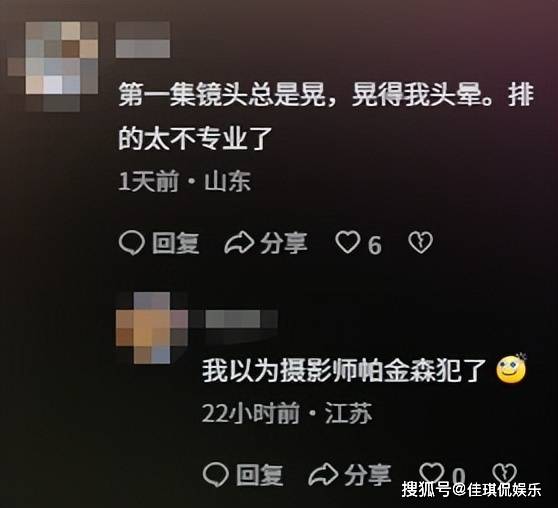Open the first commenter's pixelated avatar

tap(53, 67)
